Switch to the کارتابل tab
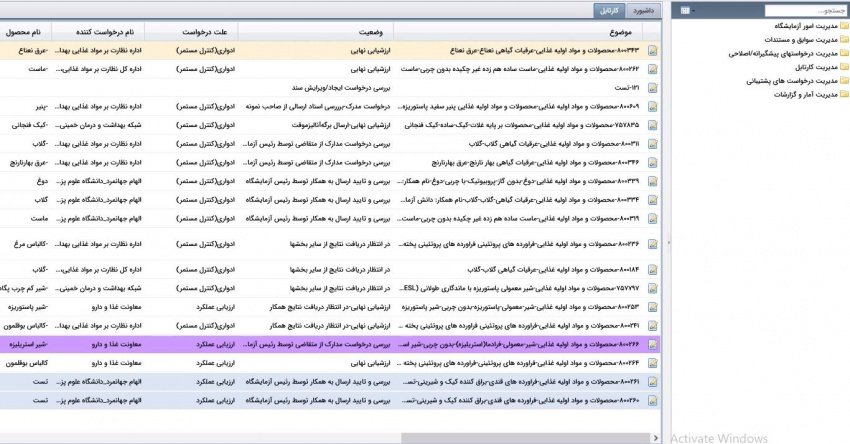The width and height of the screenshot is (850, 444). (x=609, y=11)
